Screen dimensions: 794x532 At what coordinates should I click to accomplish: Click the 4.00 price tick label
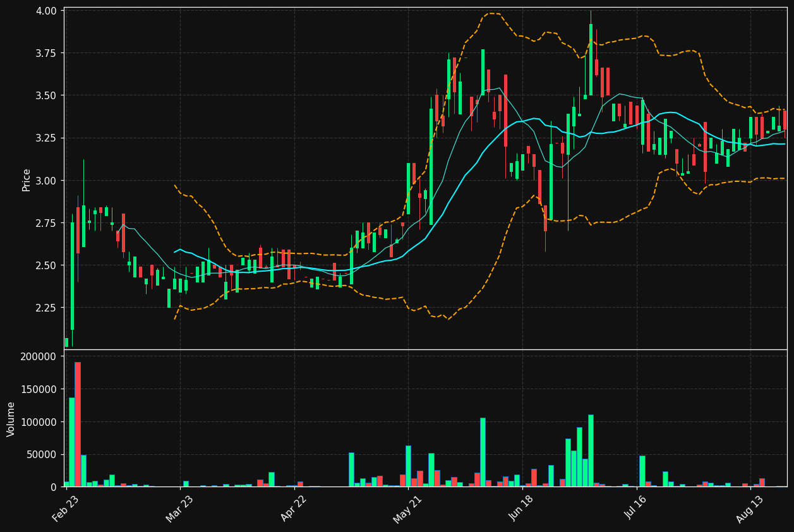click(x=47, y=11)
